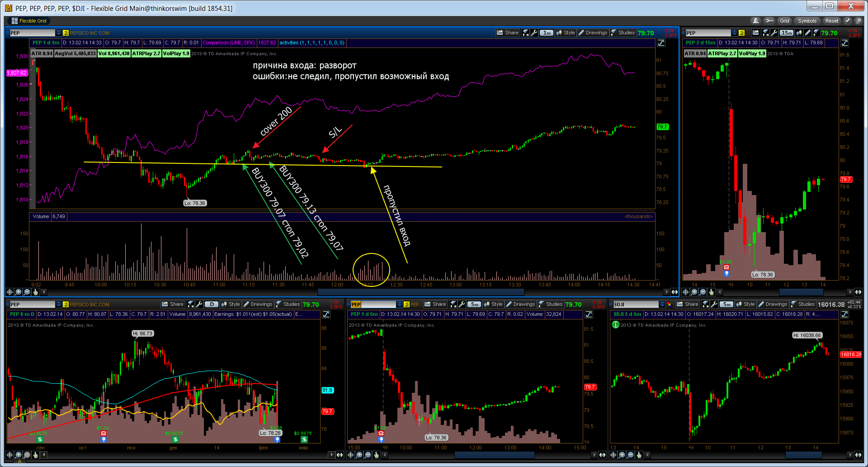This screenshot has width=868, height=467.
Task: Open the $DJI symbol selector dropdown arrow
Action: (x=662, y=304)
